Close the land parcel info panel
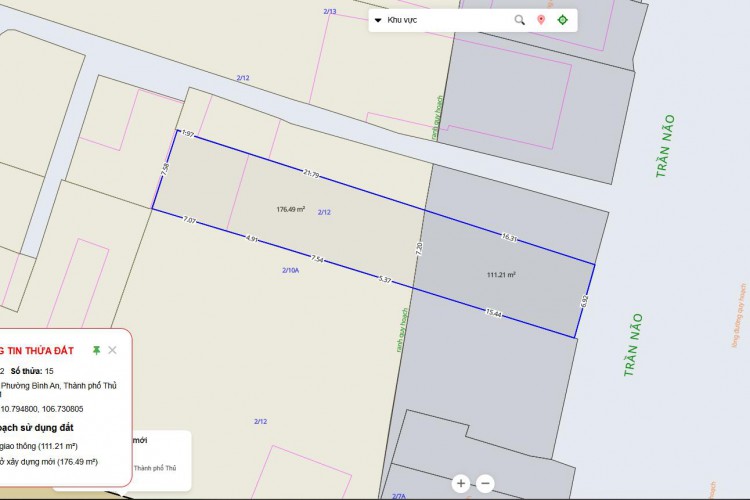 tap(112, 350)
